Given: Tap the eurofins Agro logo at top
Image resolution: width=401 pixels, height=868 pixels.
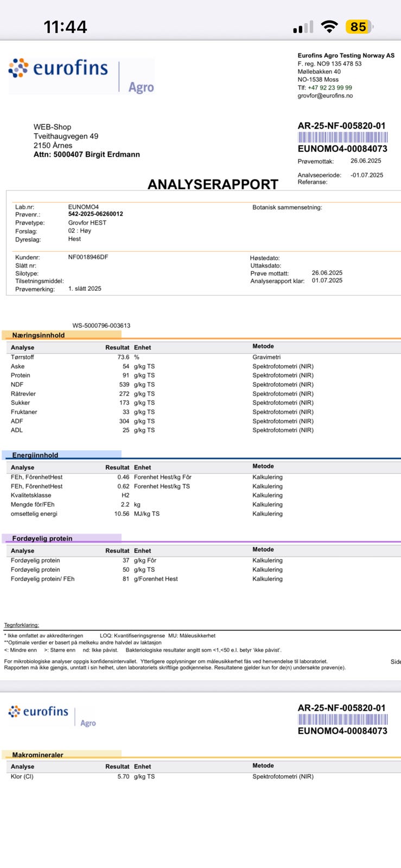Looking at the screenshot, I should (81, 75).
